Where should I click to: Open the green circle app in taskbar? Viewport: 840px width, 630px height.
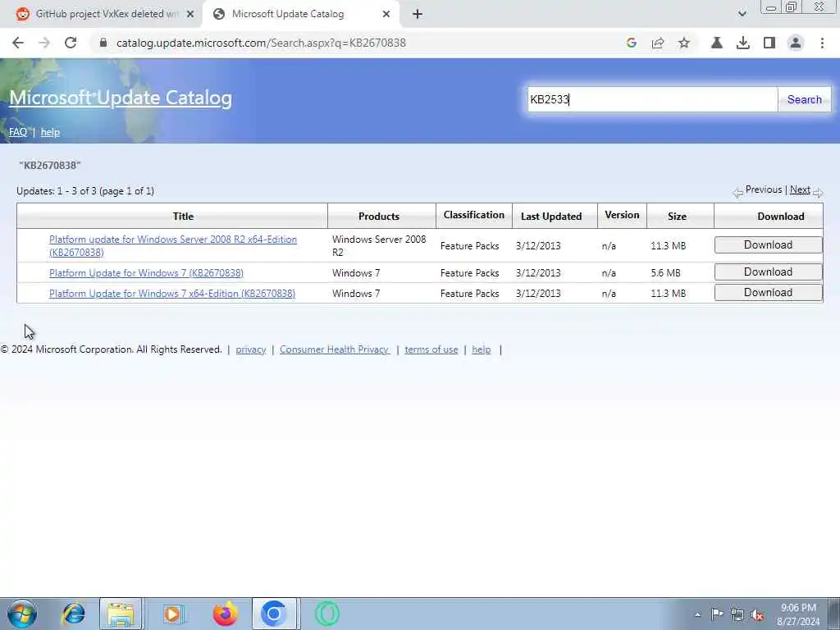[326, 614]
